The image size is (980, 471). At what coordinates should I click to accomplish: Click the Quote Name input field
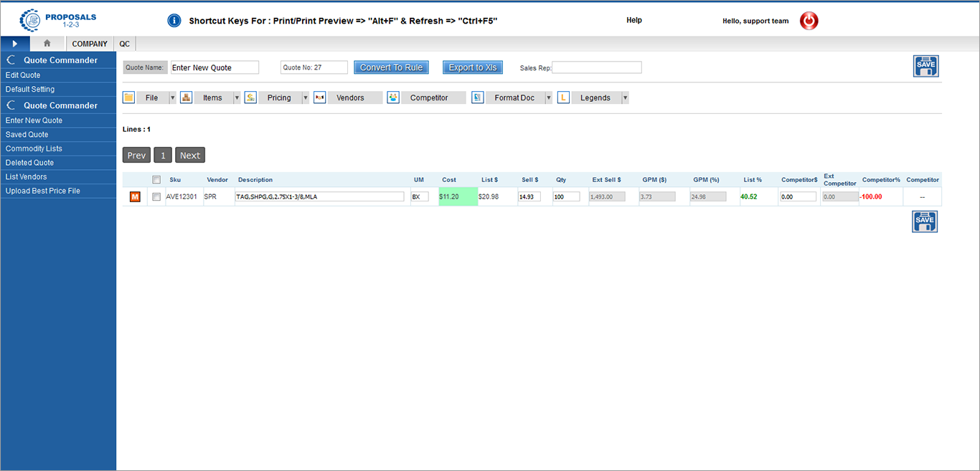point(215,67)
